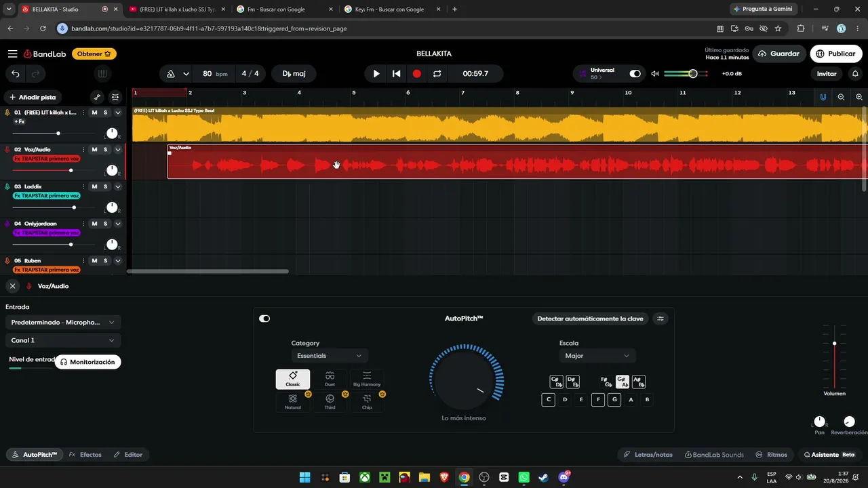Click the Publicar button

(x=836, y=54)
